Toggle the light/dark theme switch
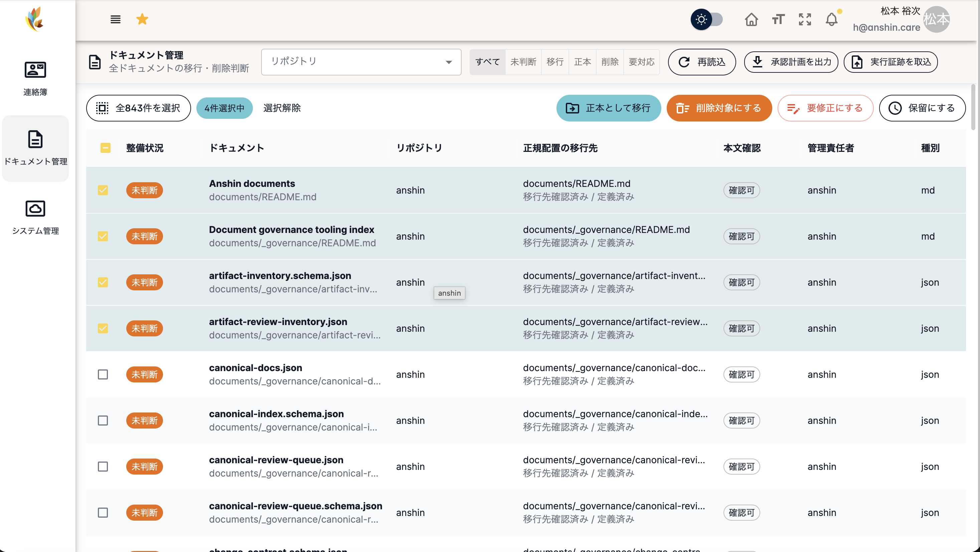 (706, 19)
